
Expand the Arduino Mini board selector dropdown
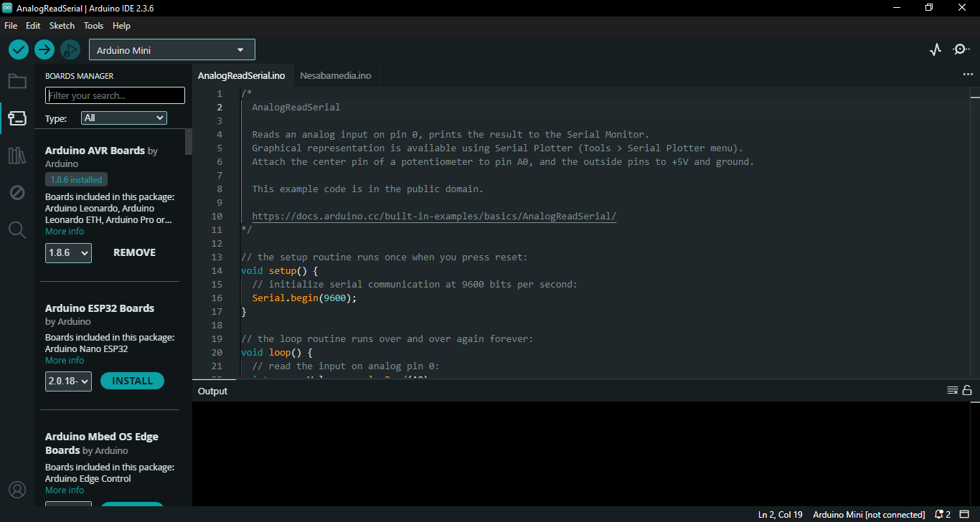pyautogui.click(x=172, y=50)
